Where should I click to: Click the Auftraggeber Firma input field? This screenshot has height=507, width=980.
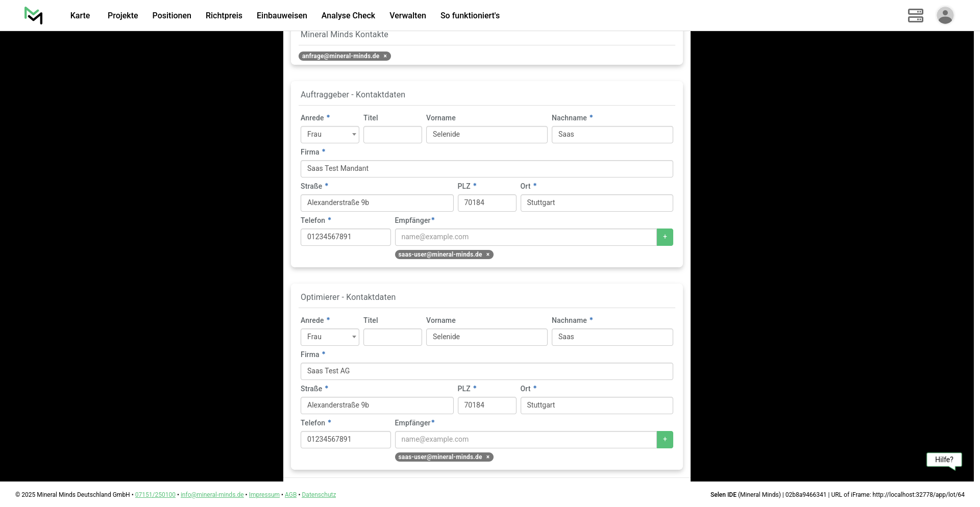tap(486, 169)
